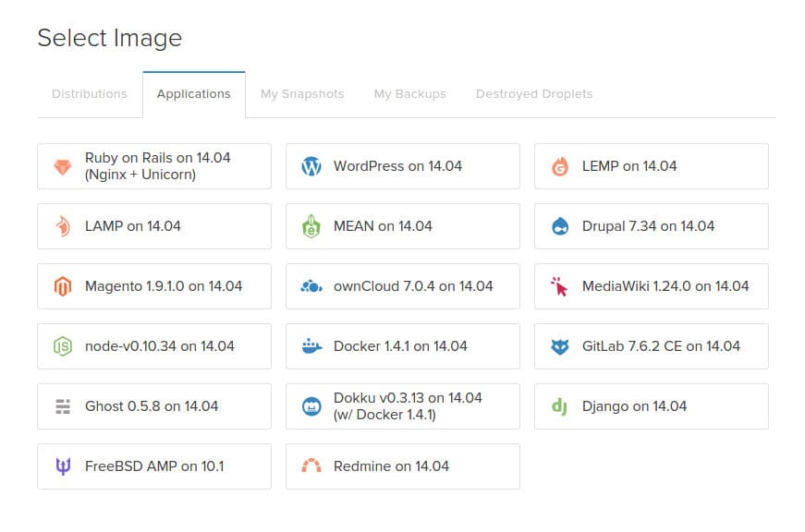Click the GitLab fox icon
805x532 pixels.
[x=559, y=346]
